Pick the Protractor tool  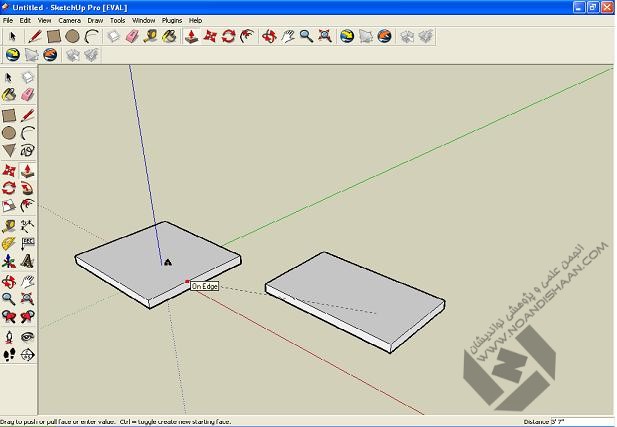9,243
